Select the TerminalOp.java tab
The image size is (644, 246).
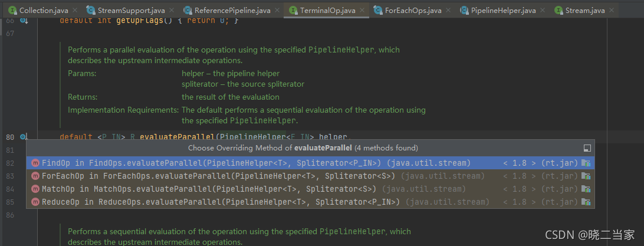click(x=326, y=10)
